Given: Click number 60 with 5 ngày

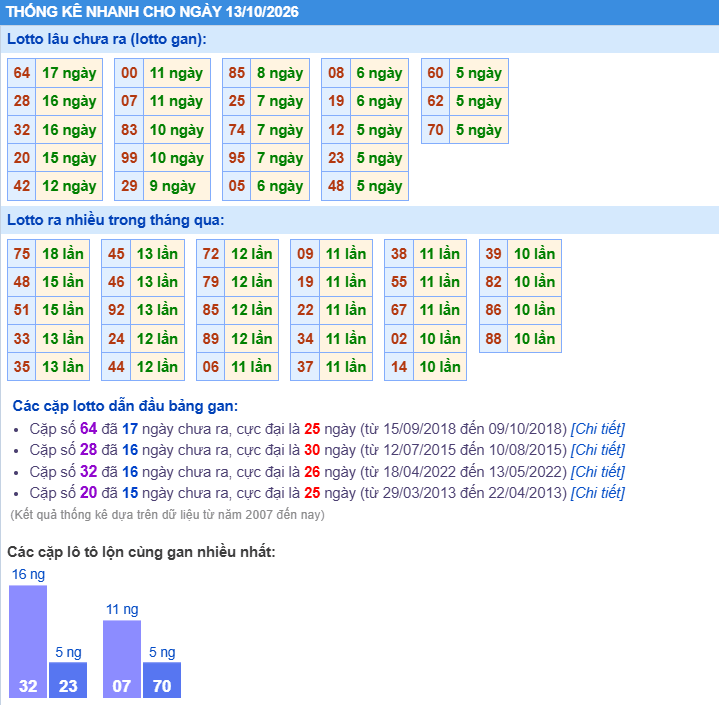Looking at the screenshot, I should (435, 73).
